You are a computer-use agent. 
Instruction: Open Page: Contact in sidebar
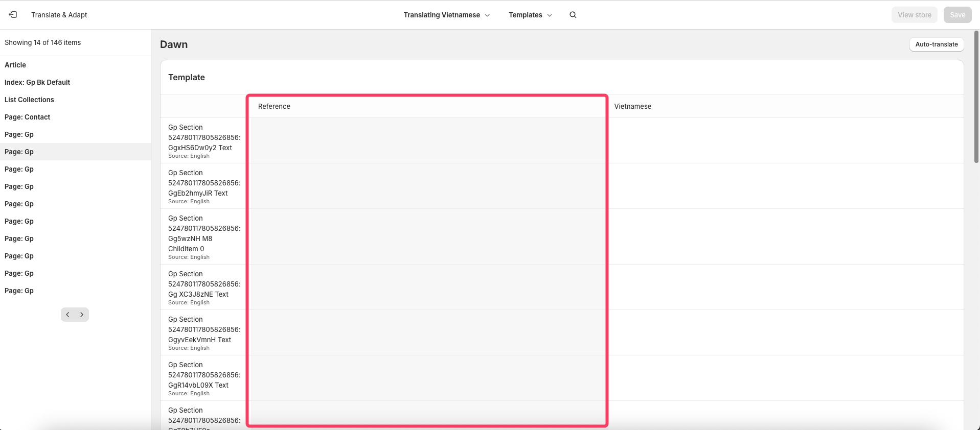tap(28, 117)
